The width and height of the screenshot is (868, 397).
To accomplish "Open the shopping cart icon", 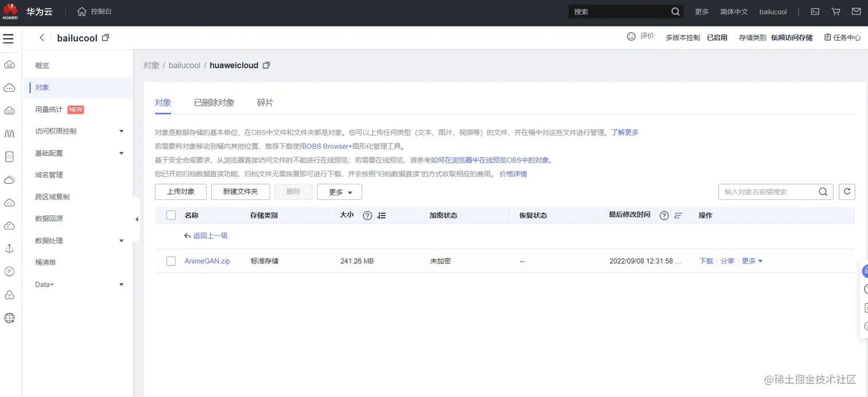I will (x=836, y=11).
